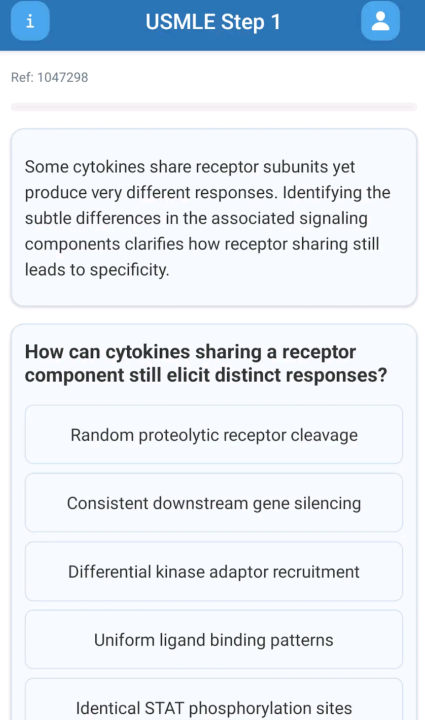Choose Identical STAT phosphorylation sites answer
425x720 pixels.
(214, 701)
